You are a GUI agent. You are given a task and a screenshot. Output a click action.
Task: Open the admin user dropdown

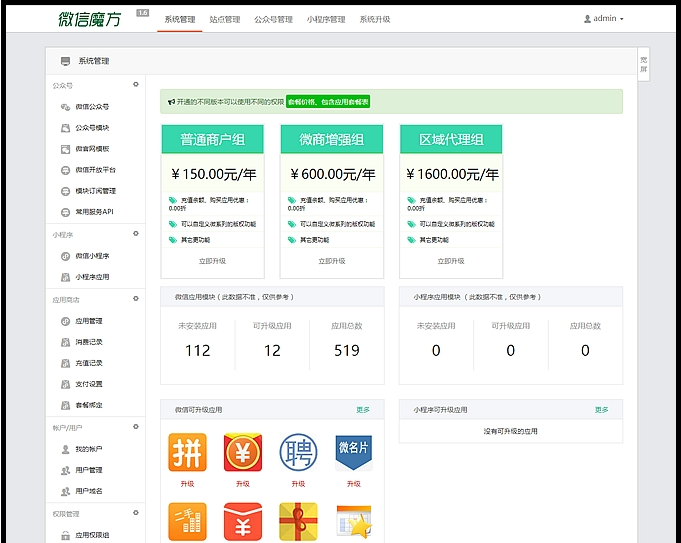pos(603,19)
